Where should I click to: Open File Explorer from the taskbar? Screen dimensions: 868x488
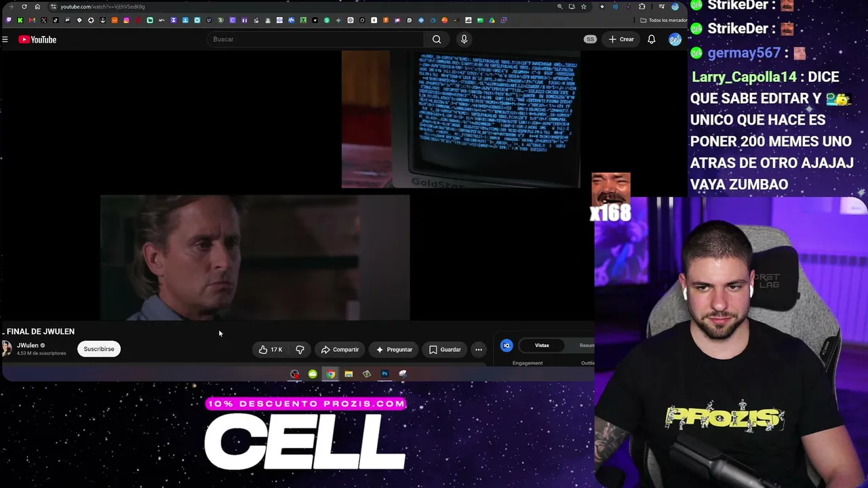coord(349,374)
